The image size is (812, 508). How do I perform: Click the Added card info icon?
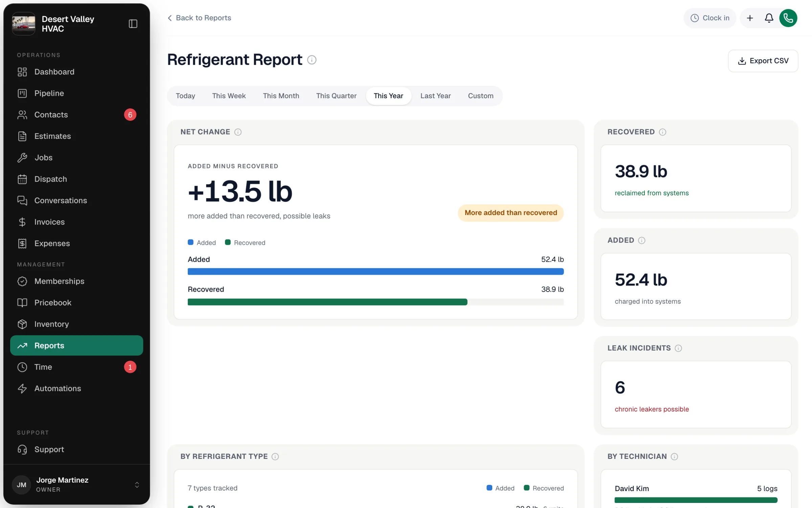[641, 240]
